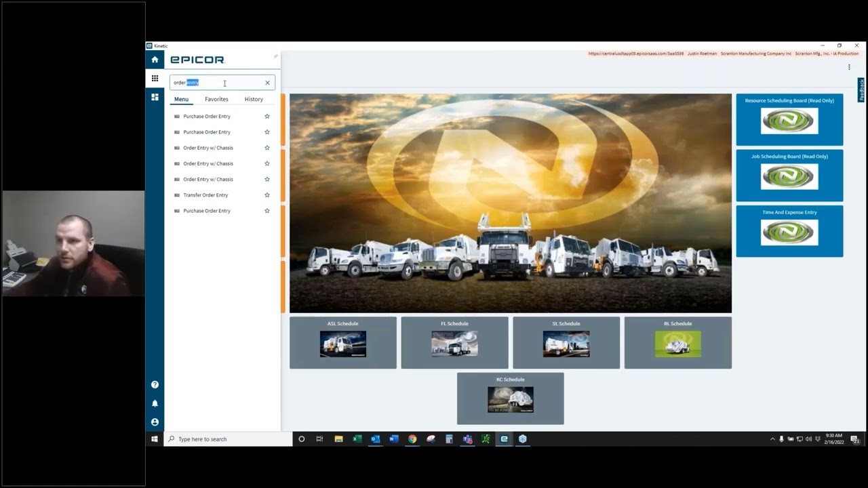Viewport: 868px width, 488px height.
Task: Open the snowflake app on taskbar
Action: (523, 439)
